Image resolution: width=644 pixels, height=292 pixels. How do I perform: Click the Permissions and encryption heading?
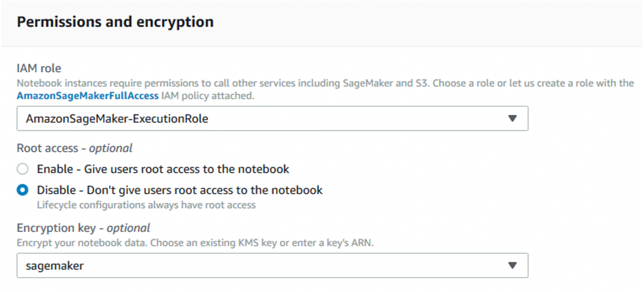(x=115, y=22)
